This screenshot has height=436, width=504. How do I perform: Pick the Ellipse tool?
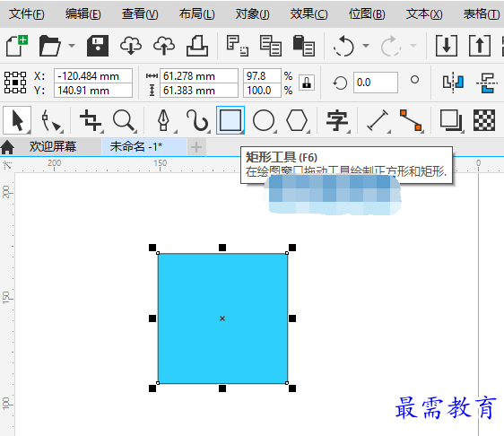tap(264, 120)
